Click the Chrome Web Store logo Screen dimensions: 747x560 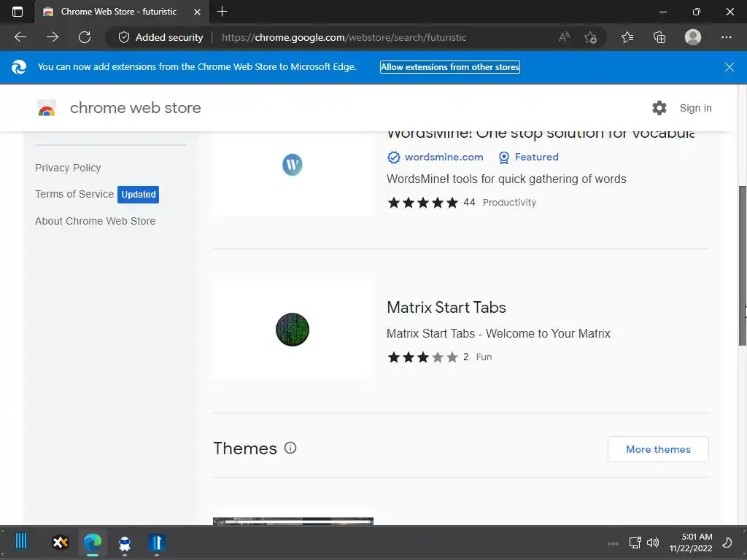pyautogui.click(x=47, y=109)
